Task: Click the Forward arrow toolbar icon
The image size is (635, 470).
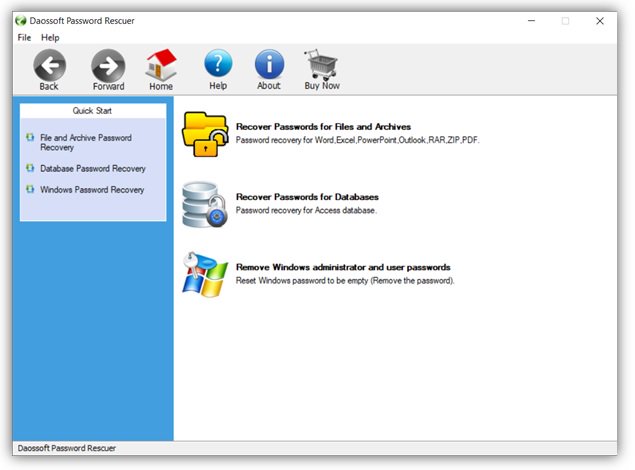Action: pos(108,65)
